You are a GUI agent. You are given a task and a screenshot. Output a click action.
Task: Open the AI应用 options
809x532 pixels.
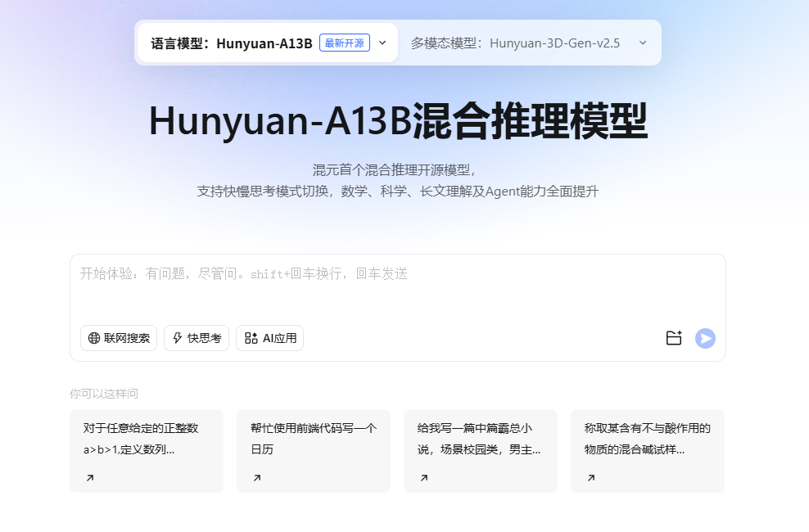coord(270,338)
